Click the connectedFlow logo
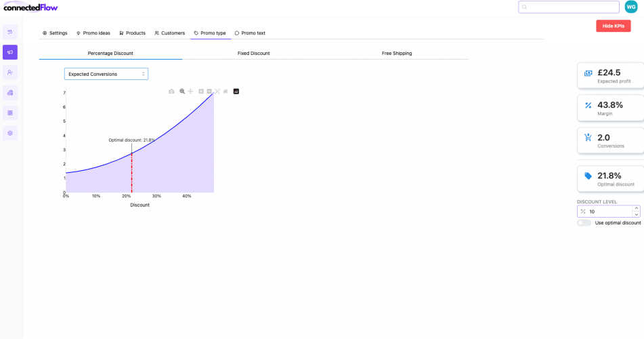The image size is (644, 339). pos(30,7)
